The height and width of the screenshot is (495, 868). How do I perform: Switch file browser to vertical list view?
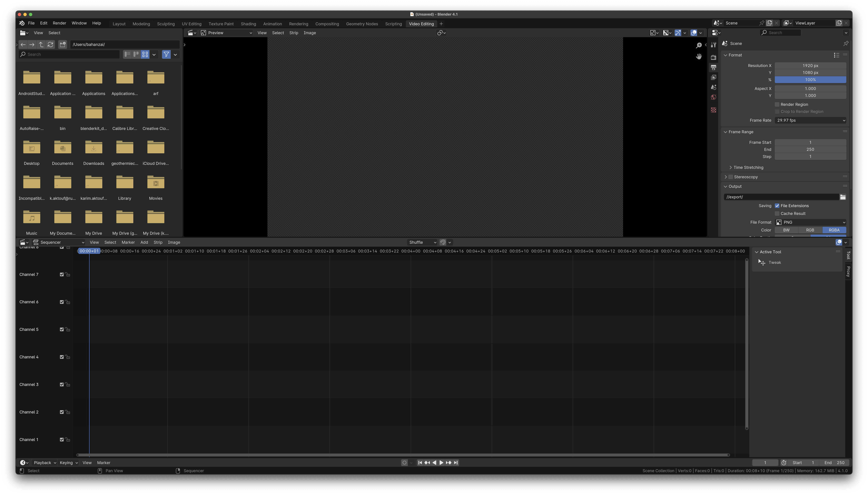point(127,54)
